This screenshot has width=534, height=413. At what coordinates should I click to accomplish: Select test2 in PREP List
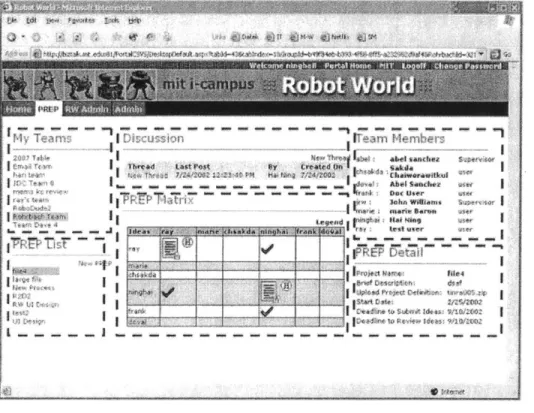[x=20, y=313]
